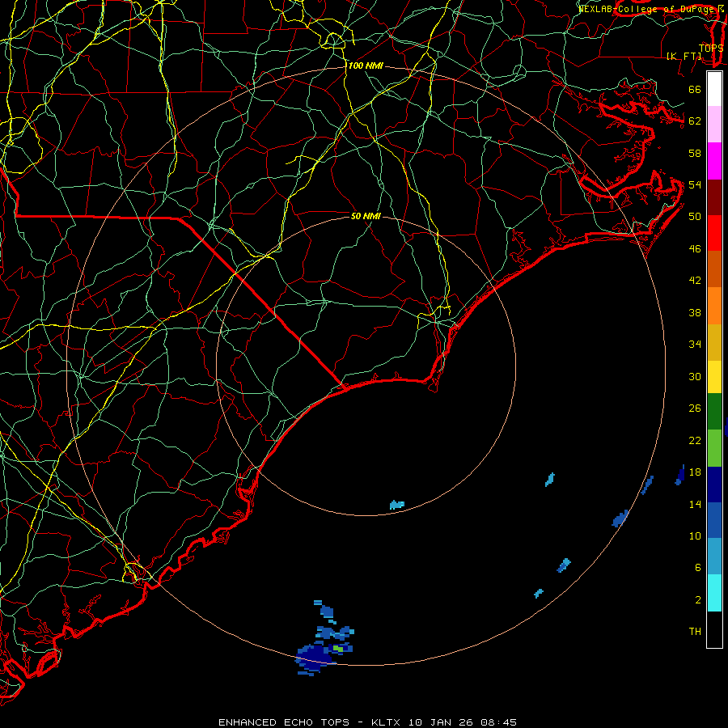
Task: Click the "ENHANCED ECHO TOPS" title text
Action: point(284,722)
